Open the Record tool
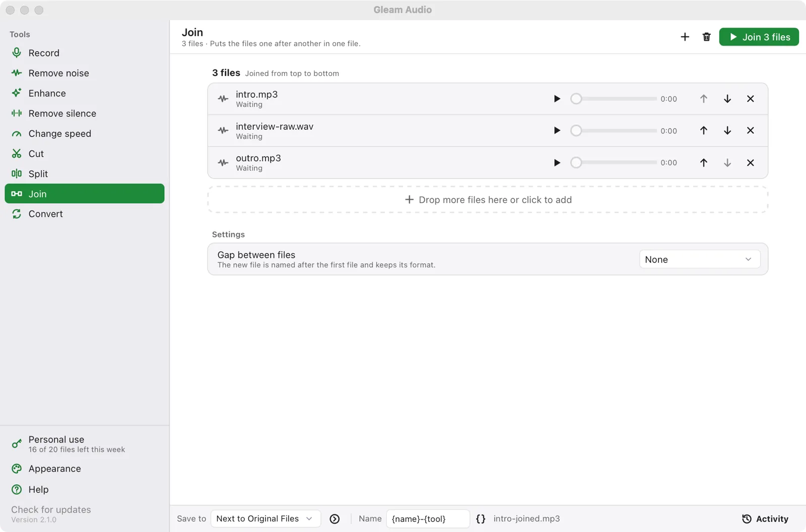 click(84, 53)
